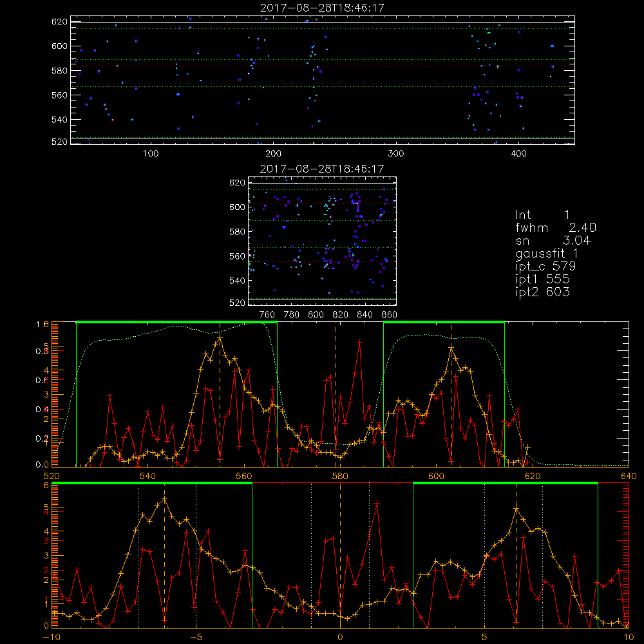Click the timestamp title above the small middle plot
The height and width of the screenshot is (644, 644).
point(323,169)
